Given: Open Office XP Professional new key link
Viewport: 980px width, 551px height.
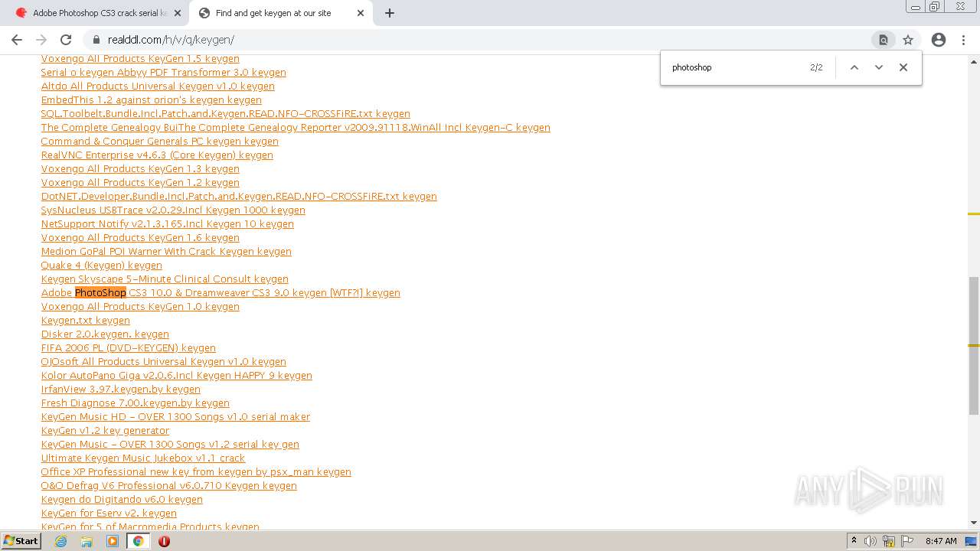Looking at the screenshot, I should [196, 472].
